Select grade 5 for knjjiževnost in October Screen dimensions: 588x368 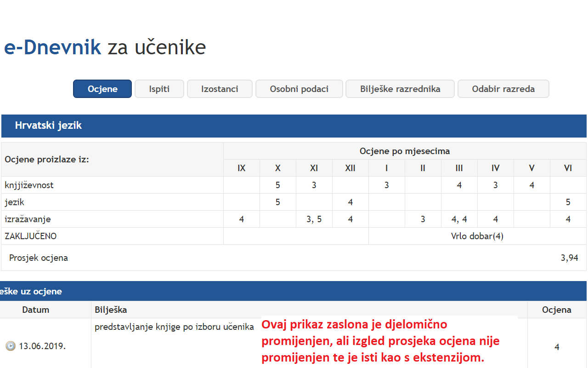(x=277, y=185)
